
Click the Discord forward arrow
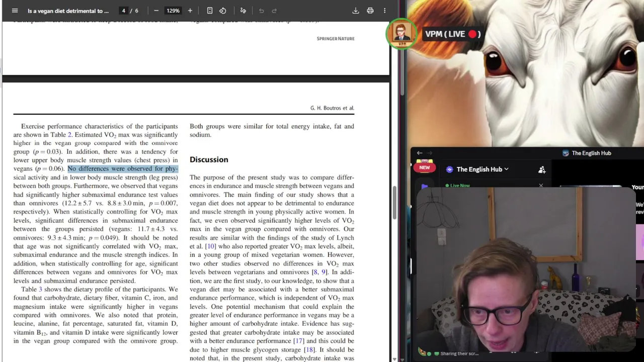pos(429,153)
